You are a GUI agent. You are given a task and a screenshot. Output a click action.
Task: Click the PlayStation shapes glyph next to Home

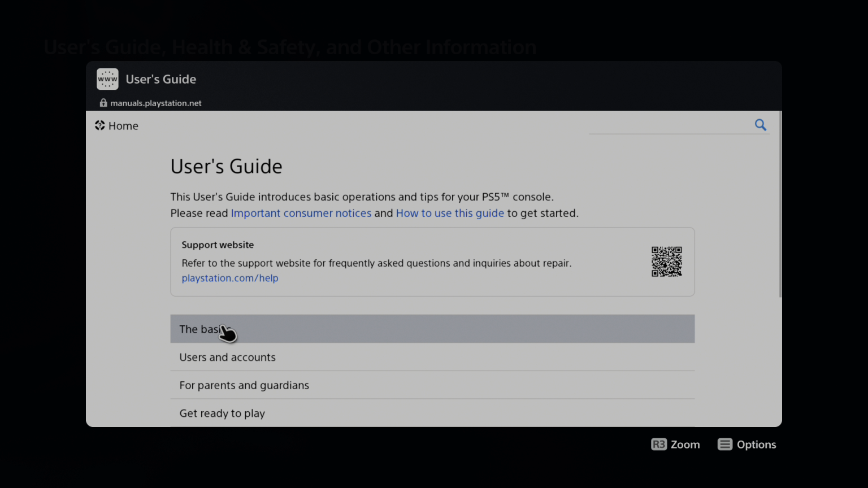[100, 125]
